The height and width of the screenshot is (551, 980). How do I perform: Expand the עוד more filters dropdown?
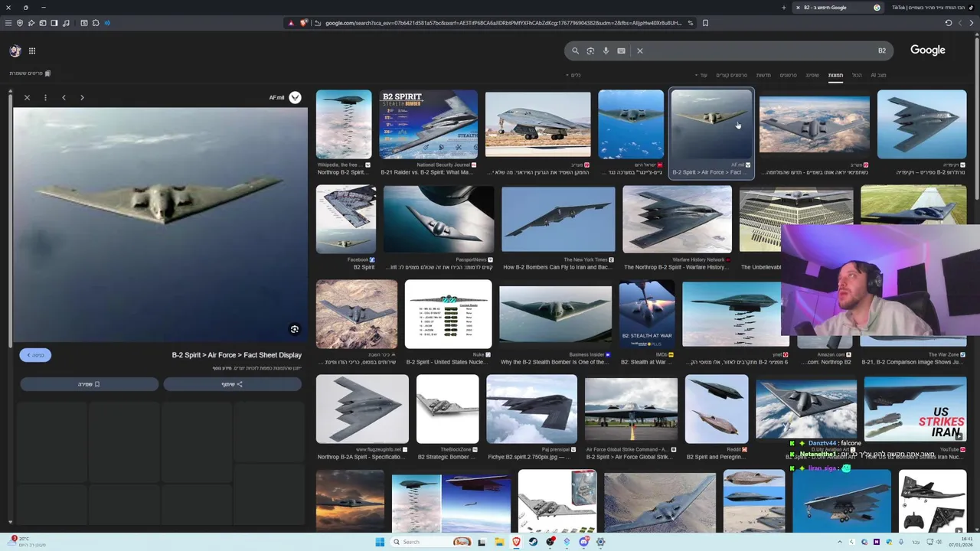pos(702,75)
